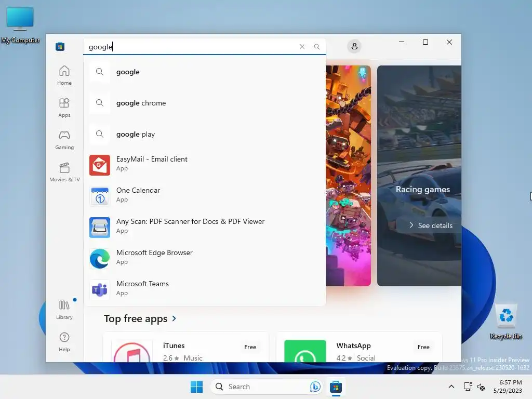Click the taskbar Search box
This screenshot has height=399, width=532.
(266, 387)
